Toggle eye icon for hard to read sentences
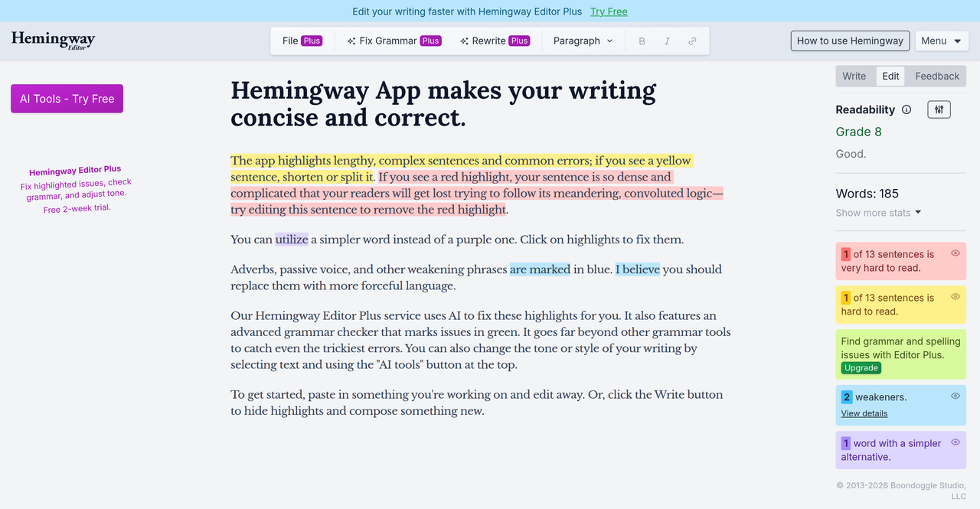This screenshot has height=509, width=980. pyautogui.click(x=955, y=296)
